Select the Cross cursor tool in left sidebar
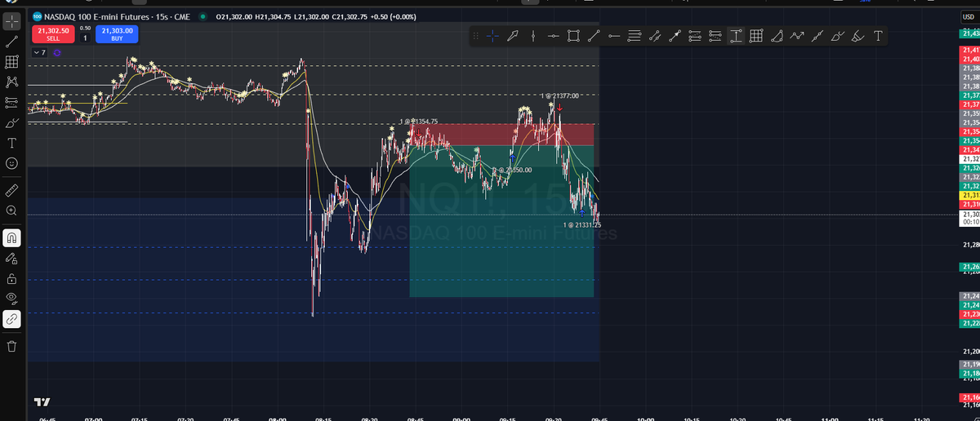 11,20
